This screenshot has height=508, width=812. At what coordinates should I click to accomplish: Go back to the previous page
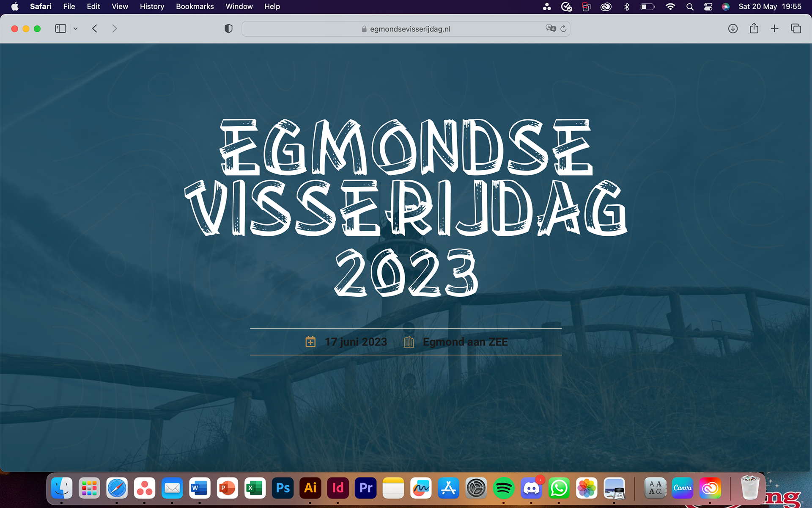pyautogui.click(x=95, y=28)
